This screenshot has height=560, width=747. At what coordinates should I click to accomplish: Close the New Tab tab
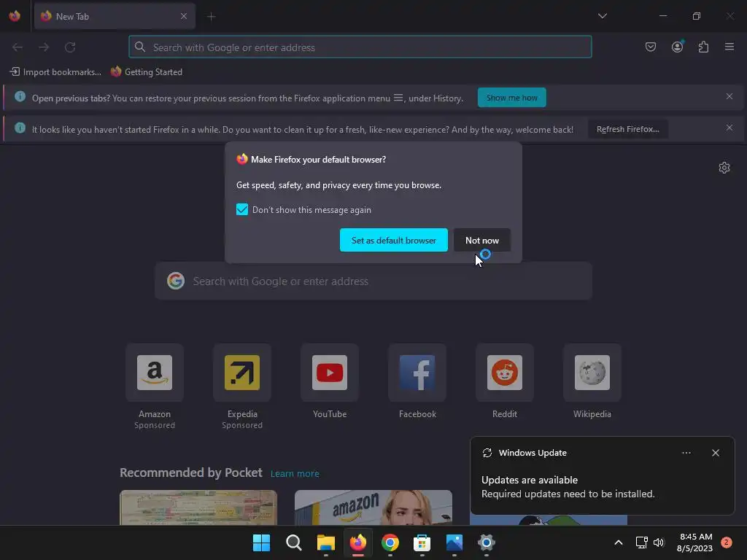click(183, 16)
